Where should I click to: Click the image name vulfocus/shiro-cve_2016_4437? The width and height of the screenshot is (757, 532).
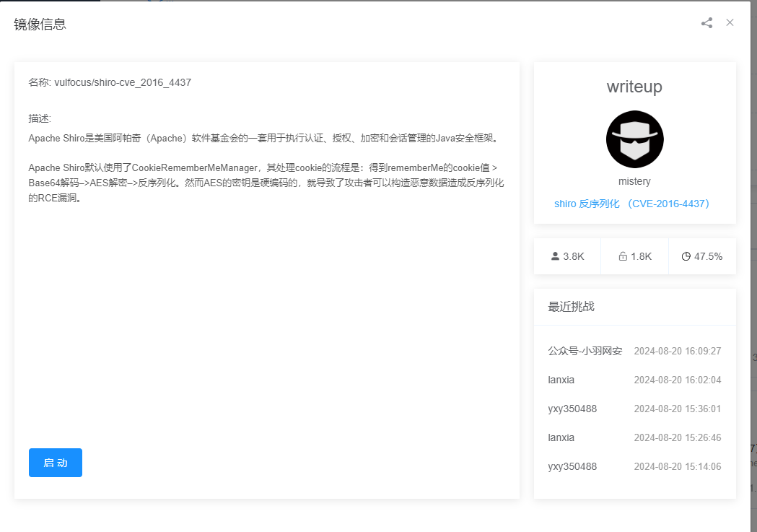coord(110,82)
